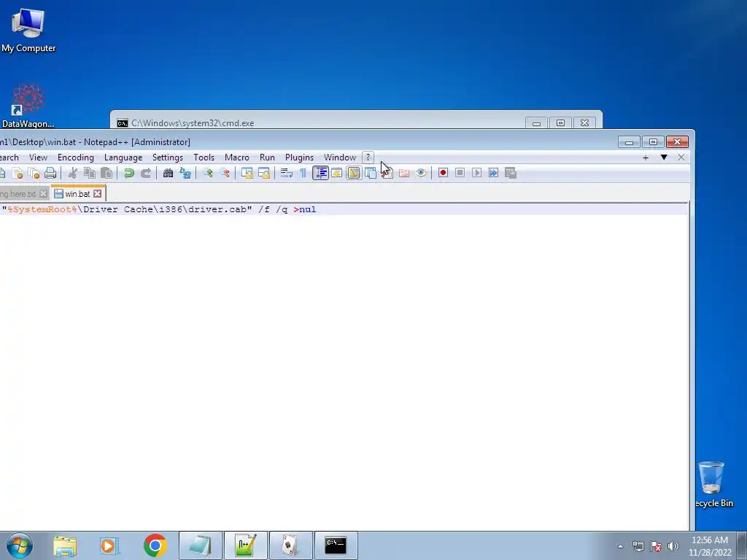Toggle Synchronize Horizontal Scrolling icon
This screenshot has height=560, width=747.
[x=263, y=173]
